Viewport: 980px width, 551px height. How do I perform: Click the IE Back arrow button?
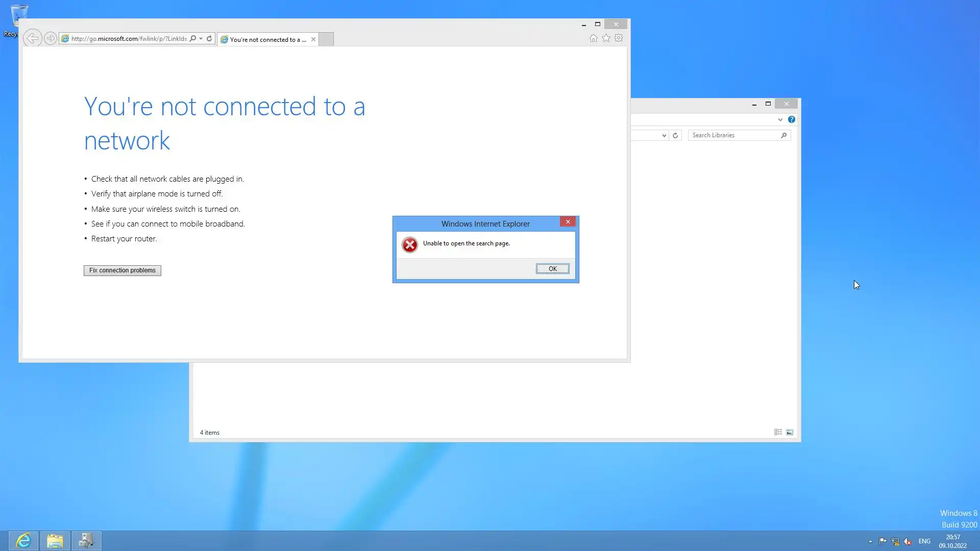coord(32,38)
